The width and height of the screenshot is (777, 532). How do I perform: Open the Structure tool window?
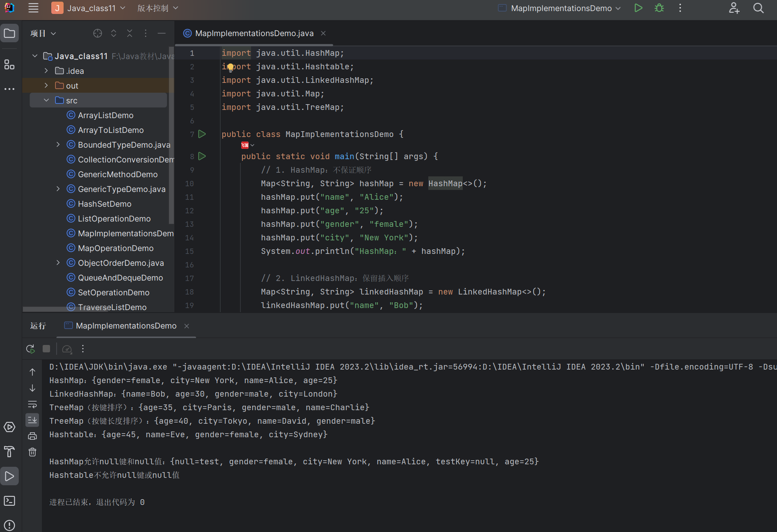(9, 64)
